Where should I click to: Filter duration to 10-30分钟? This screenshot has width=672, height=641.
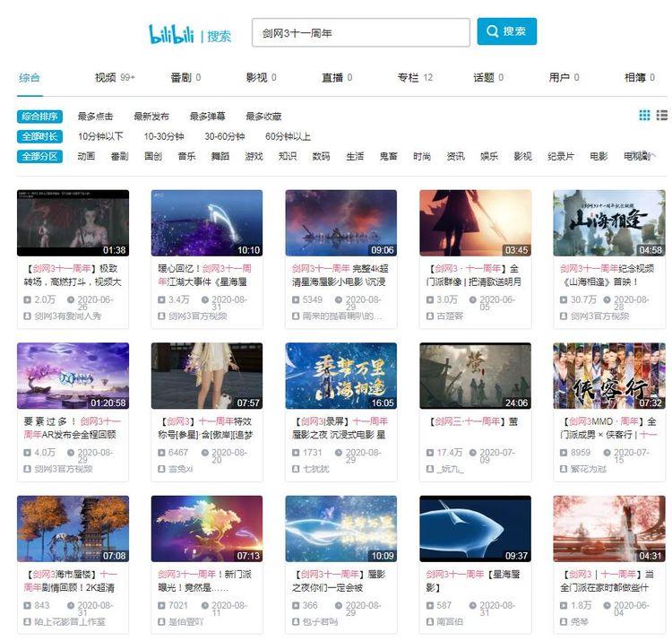point(164,136)
